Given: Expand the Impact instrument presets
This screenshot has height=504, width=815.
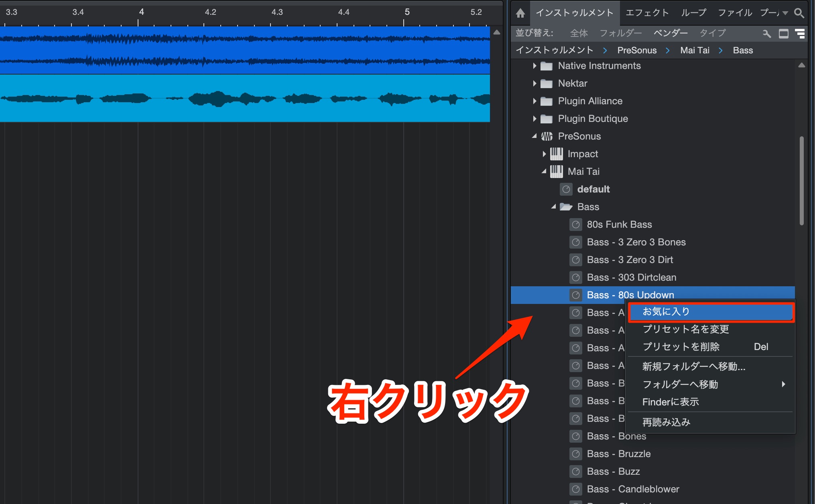Looking at the screenshot, I should click(x=544, y=154).
